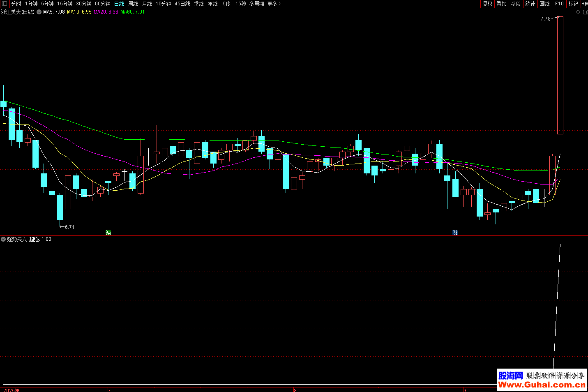Select the 5分钟 period tab
The height and width of the screenshot is (392, 588).
point(47,4)
